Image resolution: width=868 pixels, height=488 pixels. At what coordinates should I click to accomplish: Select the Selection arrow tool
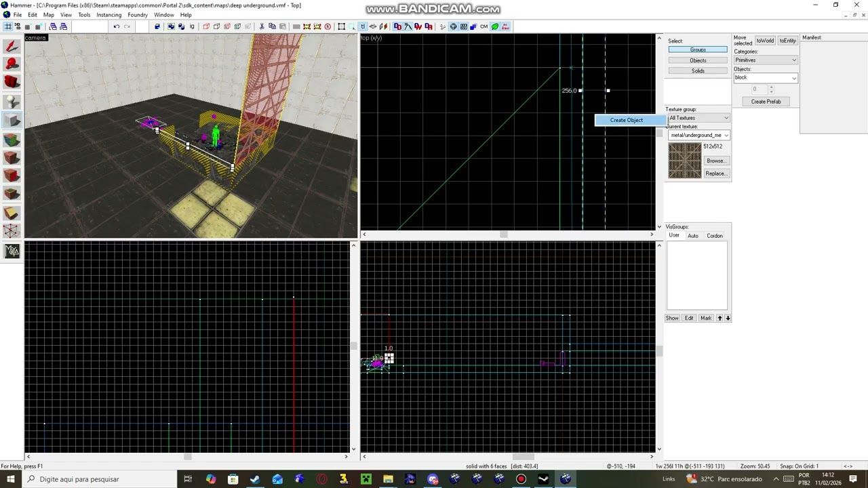click(12, 46)
